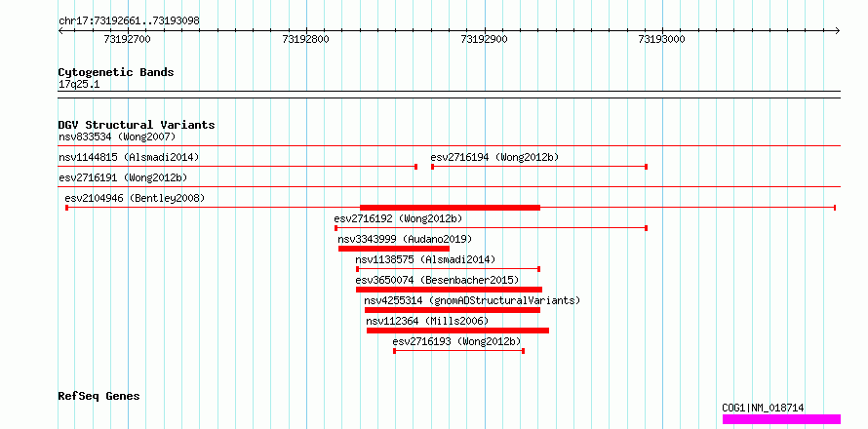Click the red bar for nsv4255314
Image resolution: width=868 pixels, height=429 pixels.
coord(453,310)
